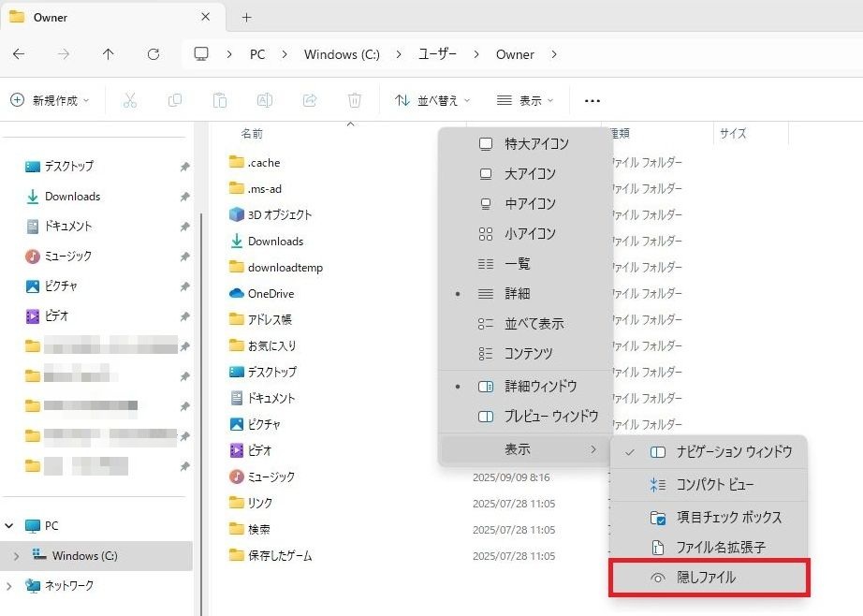Expand the Windows (C:) tree node

15,556
